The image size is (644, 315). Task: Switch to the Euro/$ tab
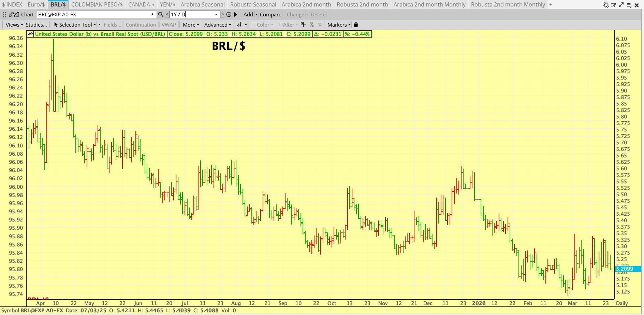[36, 4]
